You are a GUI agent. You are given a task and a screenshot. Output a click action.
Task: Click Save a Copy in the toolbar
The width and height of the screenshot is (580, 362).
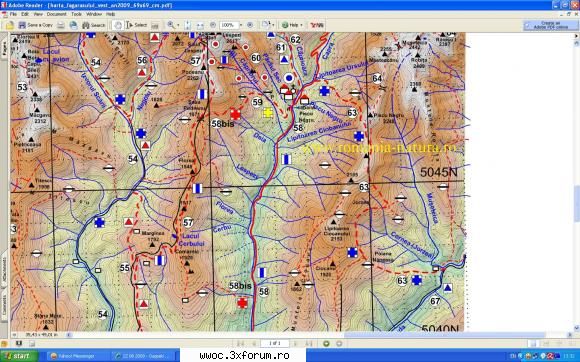[x=36, y=25]
